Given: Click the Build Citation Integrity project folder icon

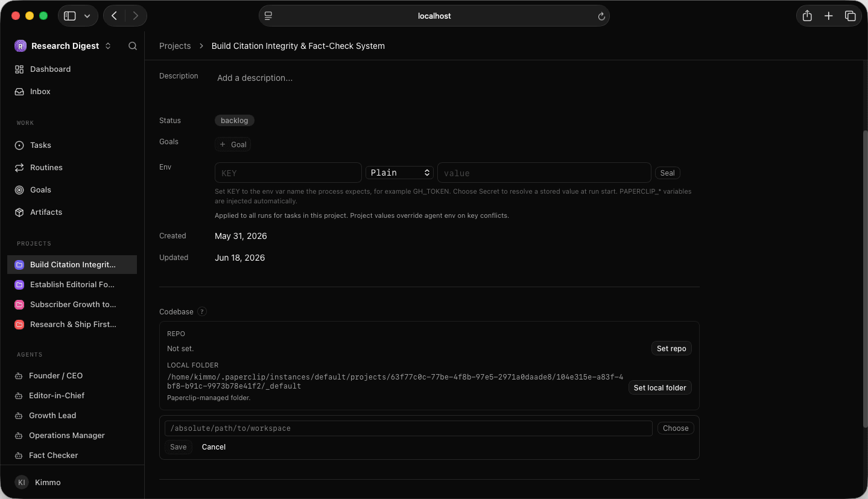Looking at the screenshot, I should pyautogui.click(x=19, y=265).
